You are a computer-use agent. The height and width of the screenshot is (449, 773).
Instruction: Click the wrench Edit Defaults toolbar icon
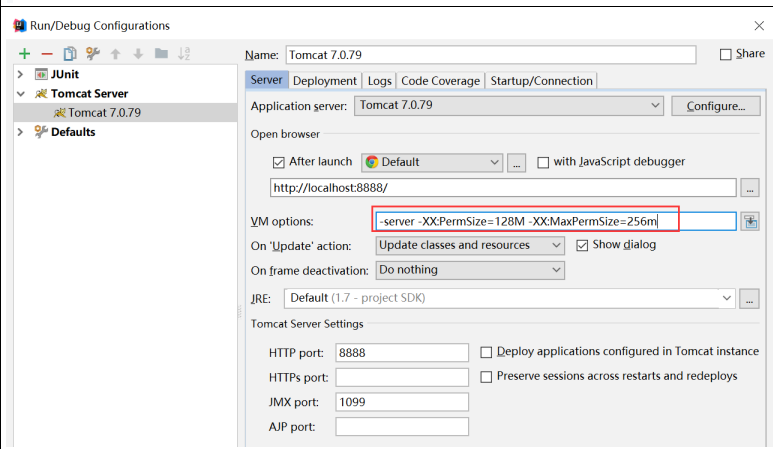pos(93,54)
